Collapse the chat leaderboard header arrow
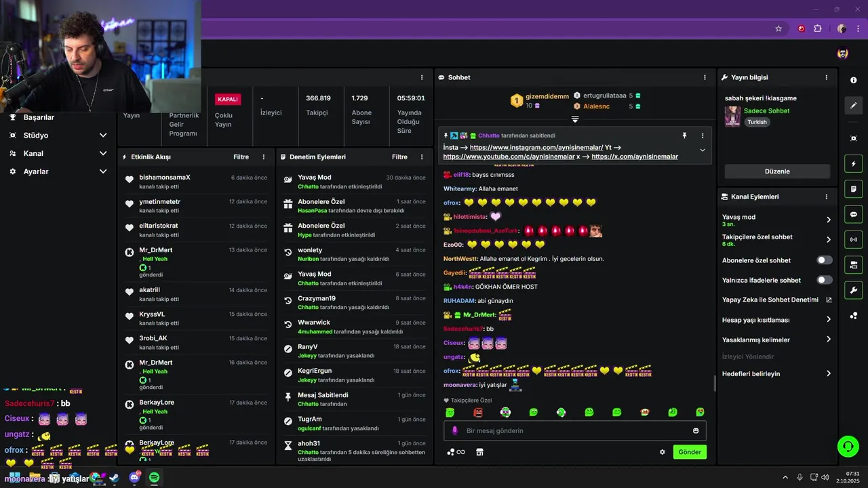This screenshot has width=868, height=488. (575, 119)
